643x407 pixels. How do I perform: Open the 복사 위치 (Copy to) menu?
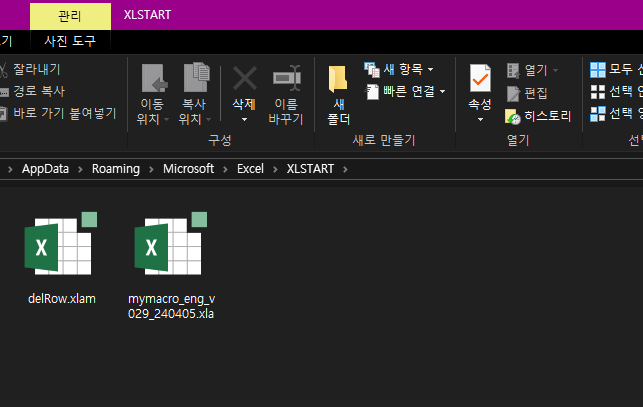195,94
